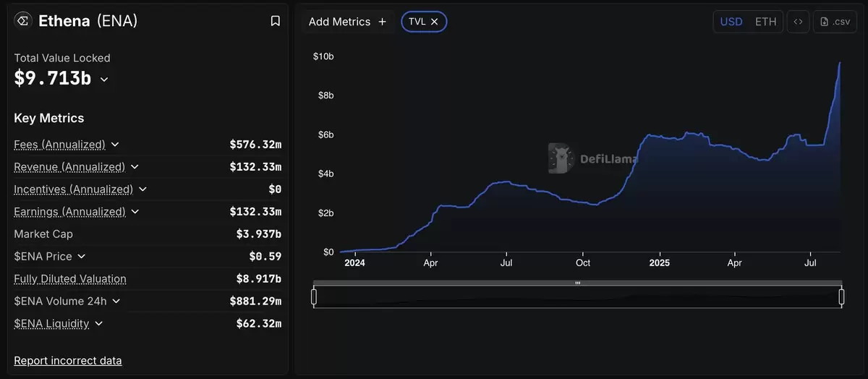Open the embed code button

pyautogui.click(x=798, y=22)
